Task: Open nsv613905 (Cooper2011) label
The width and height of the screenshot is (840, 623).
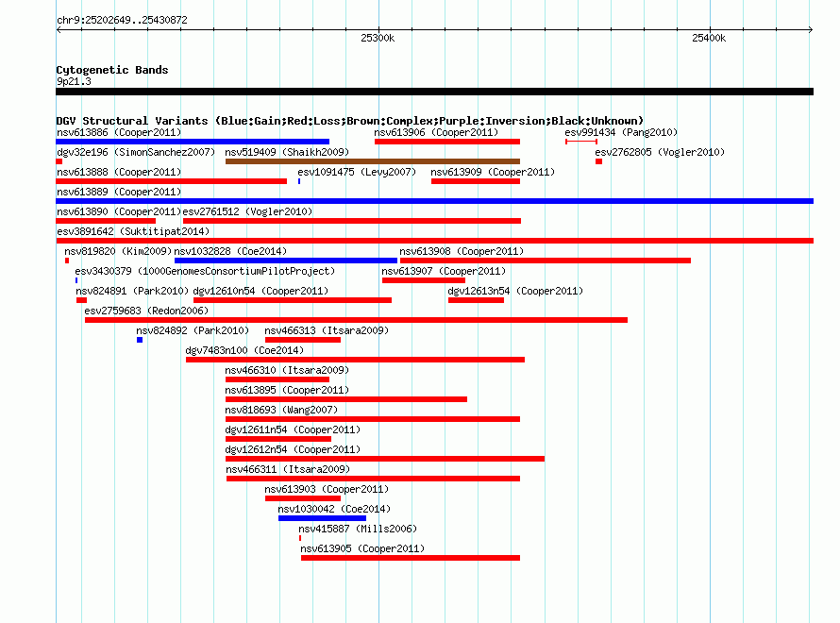Action: 362,548
